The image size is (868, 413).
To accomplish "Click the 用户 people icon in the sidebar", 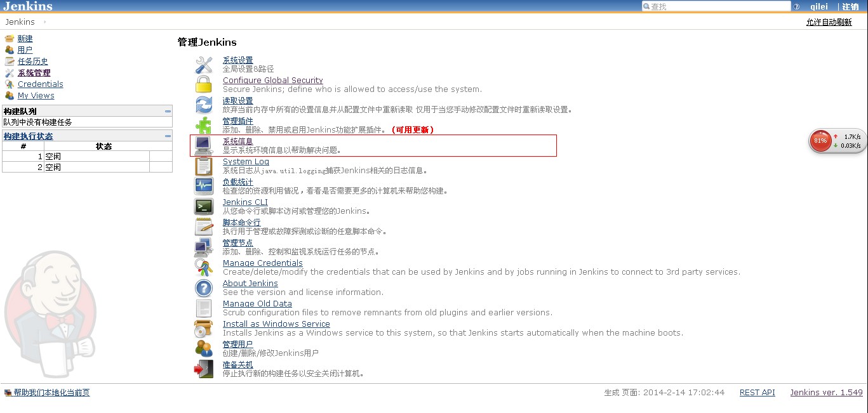I will point(10,50).
